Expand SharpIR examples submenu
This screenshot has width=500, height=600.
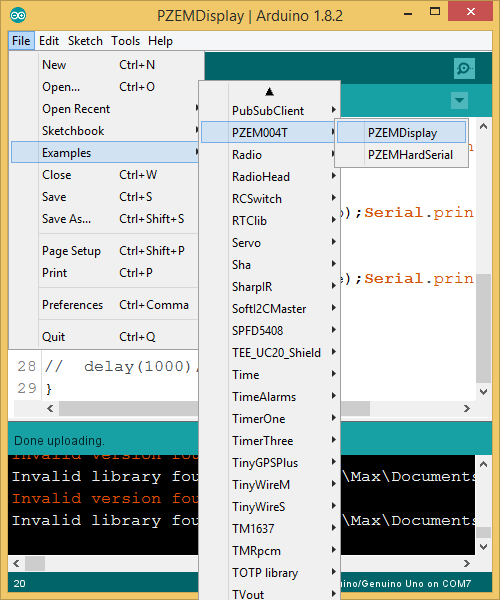coord(269,287)
